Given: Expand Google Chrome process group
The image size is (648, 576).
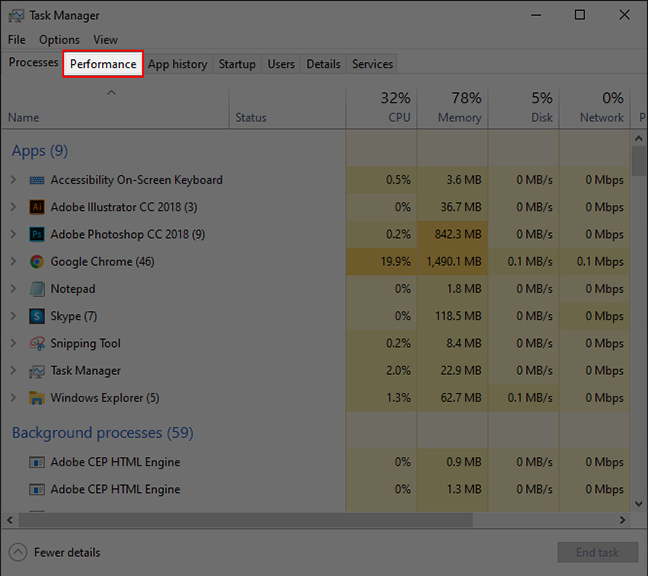Looking at the screenshot, I should (13, 262).
